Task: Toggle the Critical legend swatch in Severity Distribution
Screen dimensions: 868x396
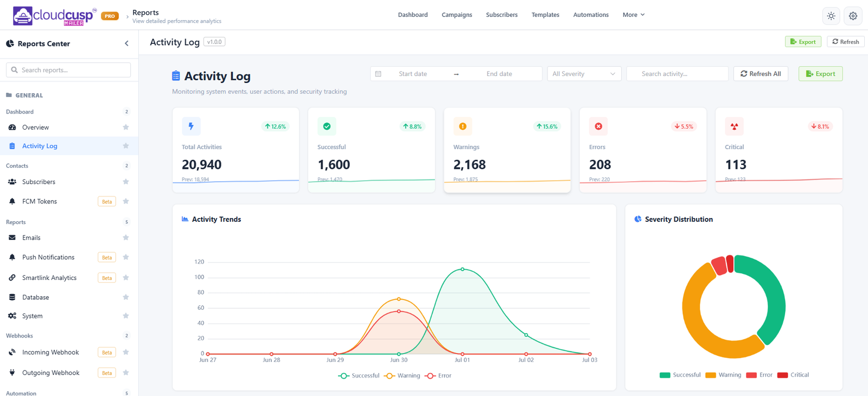Action: 782,375
